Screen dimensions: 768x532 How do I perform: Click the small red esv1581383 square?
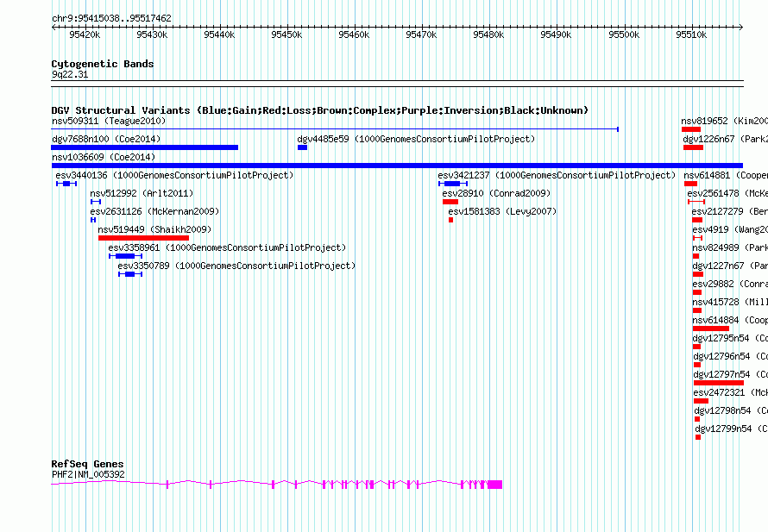click(451, 220)
